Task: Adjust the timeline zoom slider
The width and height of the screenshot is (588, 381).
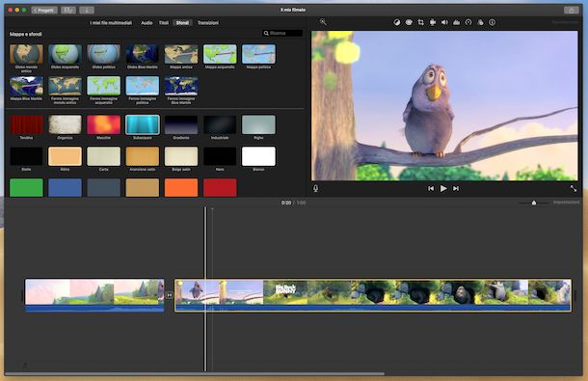Action: 534,203
